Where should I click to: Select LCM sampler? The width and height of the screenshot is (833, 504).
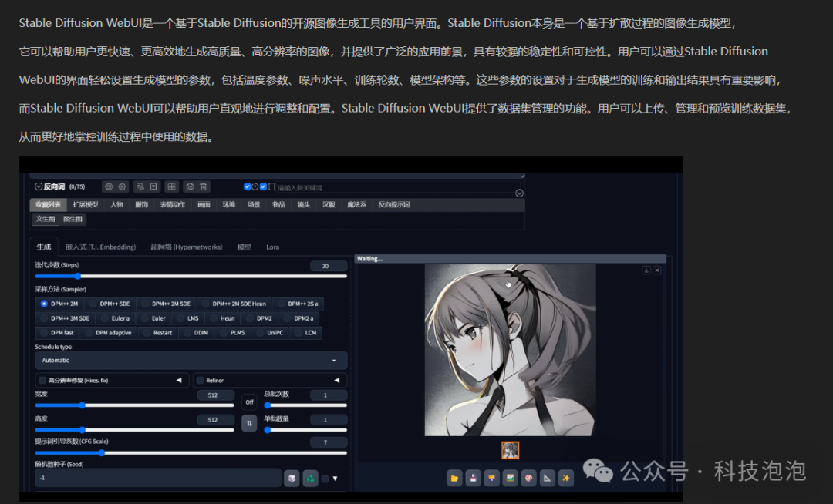click(x=306, y=333)
